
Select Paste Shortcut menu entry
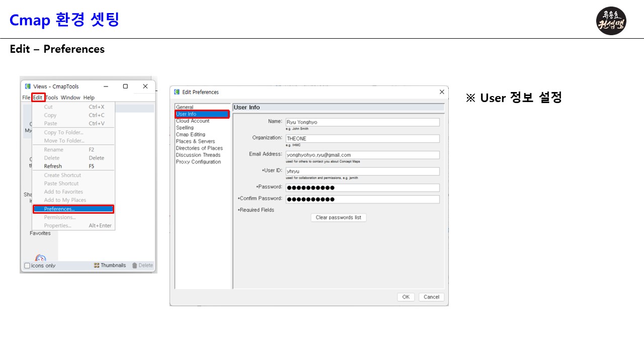point(73,184)
